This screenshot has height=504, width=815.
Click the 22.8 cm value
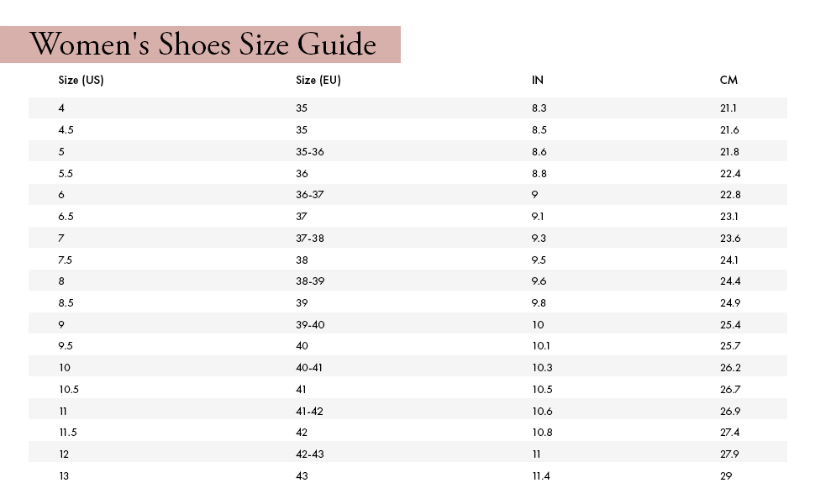coord(730,195)
